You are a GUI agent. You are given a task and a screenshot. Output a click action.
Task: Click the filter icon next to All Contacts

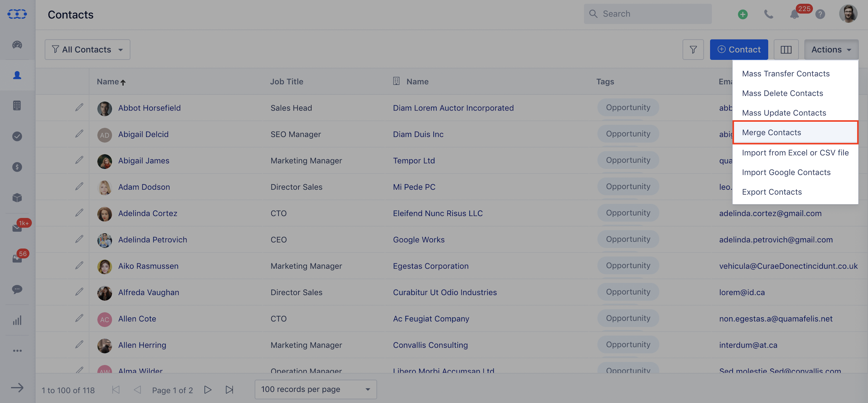[55, 49]
